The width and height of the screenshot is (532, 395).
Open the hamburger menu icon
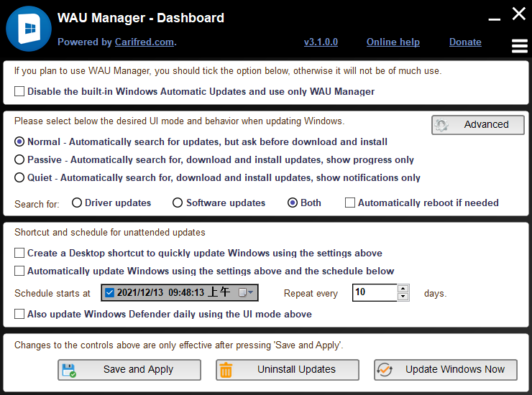(x=519, y=45)
